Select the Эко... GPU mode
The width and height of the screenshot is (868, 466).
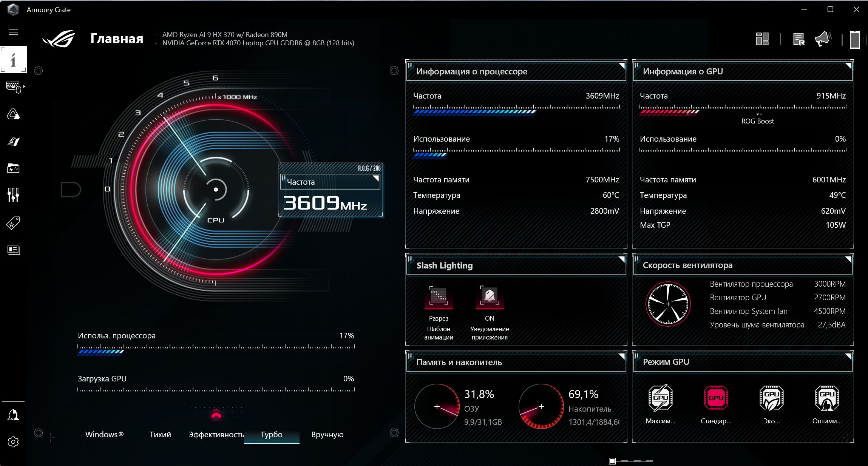click(x=771, y=398)
